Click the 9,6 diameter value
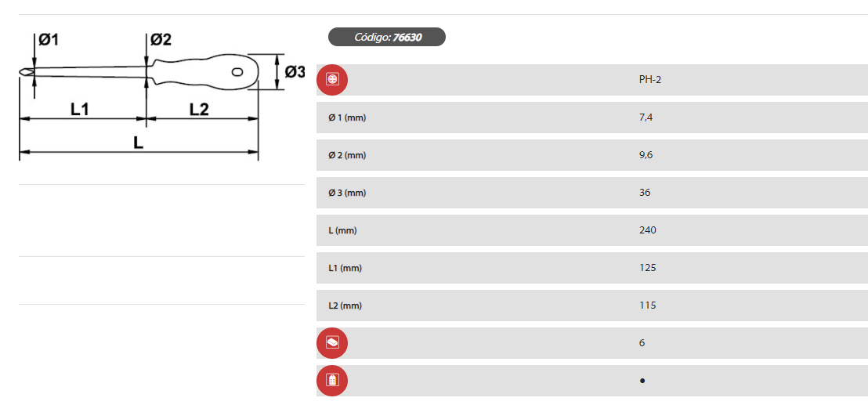This screenshot has width=868, height=405. (646, 155)
